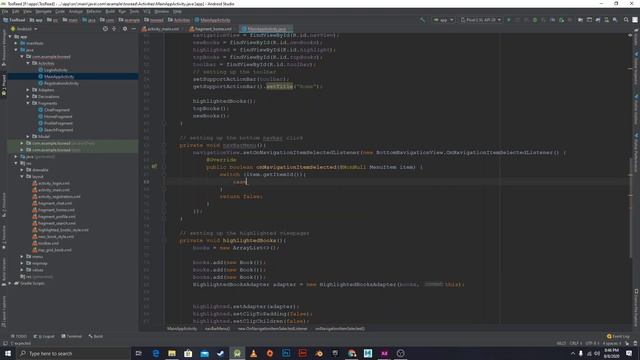The width and height of the screenshot is (640, 360).
Task: Open the Refactor menu
Action: [94, 11]
